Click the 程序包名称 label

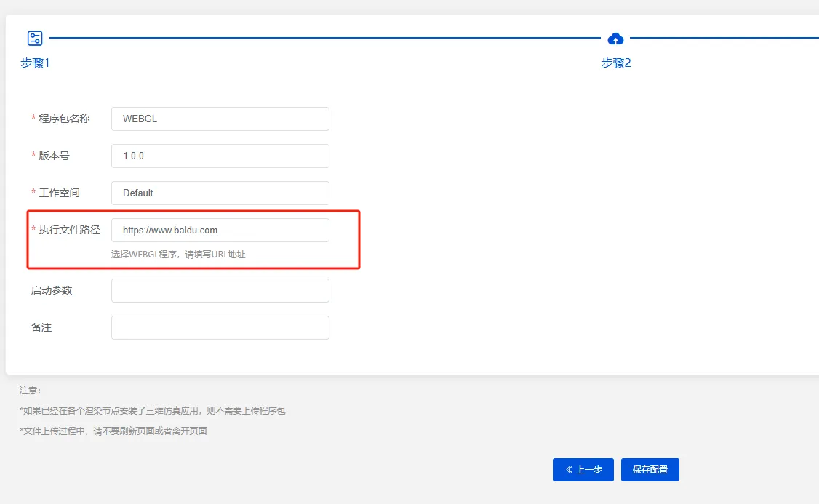click(x=64, y=119)
